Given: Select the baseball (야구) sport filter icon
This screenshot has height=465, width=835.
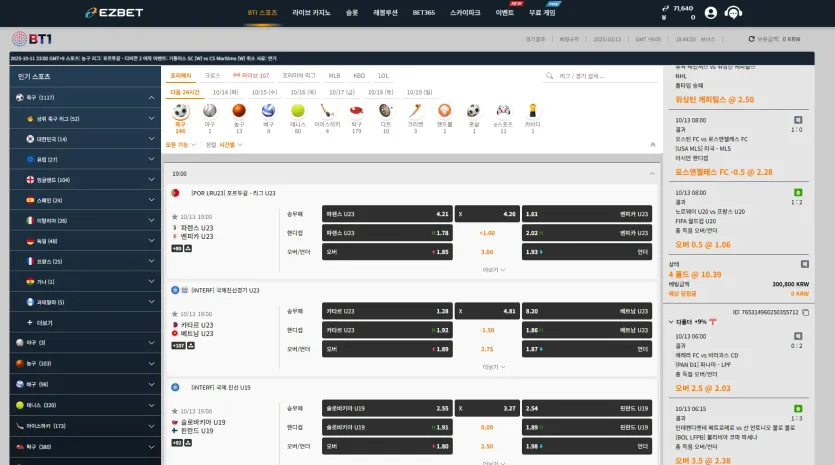Looking at the screenshot, I should click(x=210, y=110).
